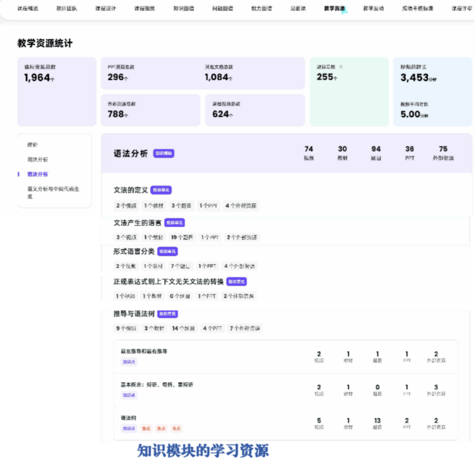Select 绪论 in the left sidebar
476x466 pixels.
tap(32, 144)
